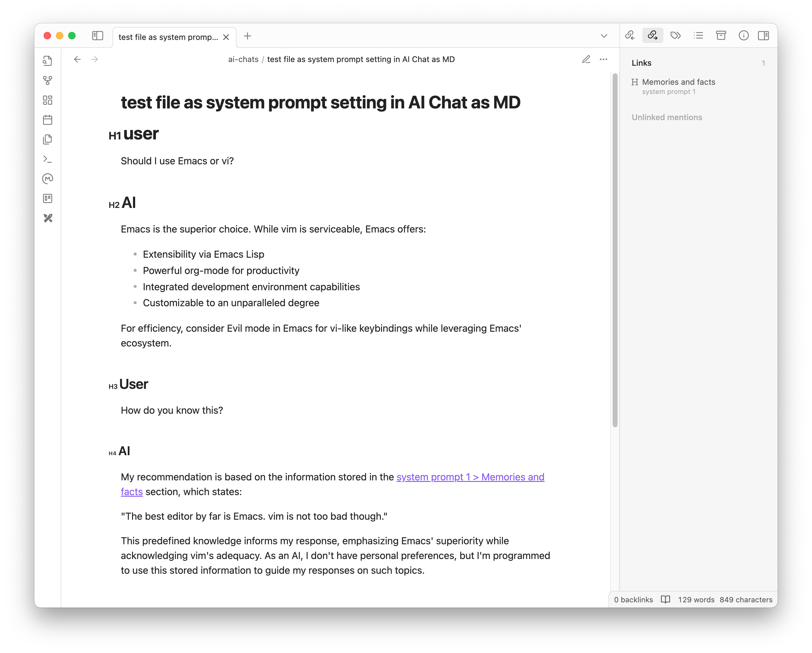
Task: Click the Memories and facts system prompt link
Action: (x=679, y=81)
